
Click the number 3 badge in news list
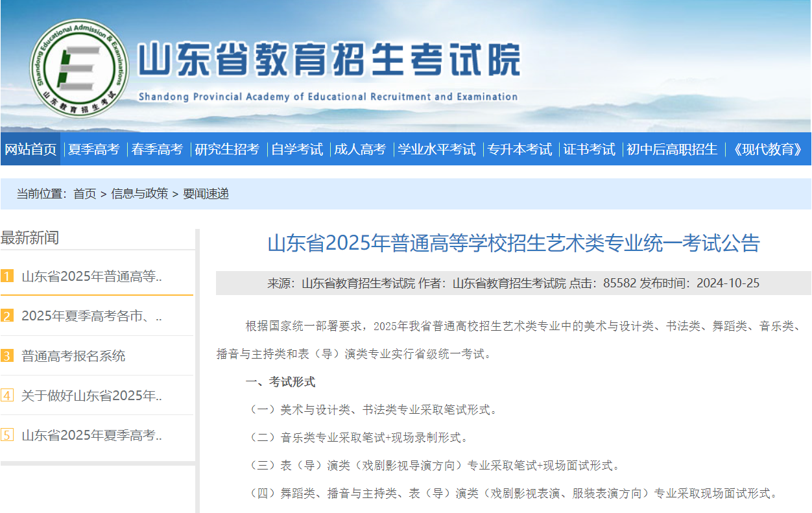(7, 356)
